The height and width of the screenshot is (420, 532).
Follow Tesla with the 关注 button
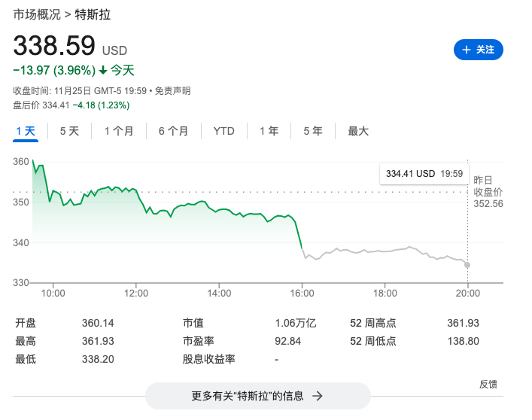click(x=479, y=50)
